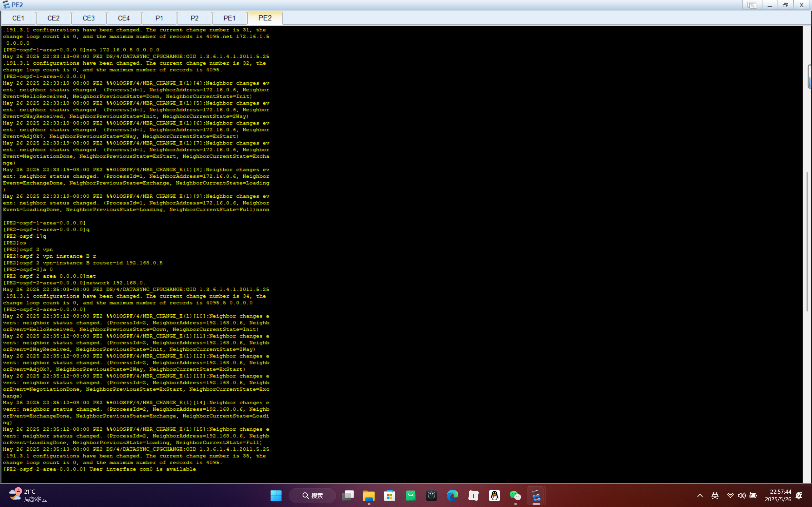Open Microsoft Store taskbar icon
The image size is (812, 507).
pyautogui.click(x=390, y=496)
